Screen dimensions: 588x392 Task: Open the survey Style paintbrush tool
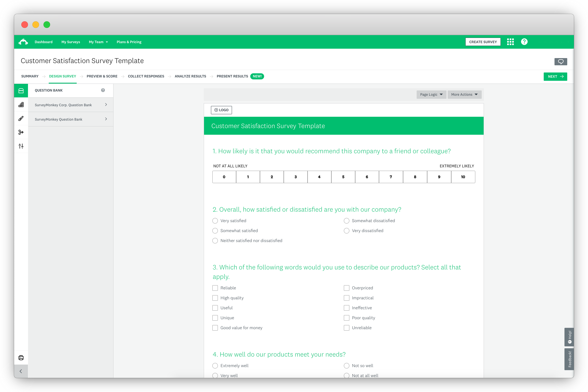tap(21, 118)
